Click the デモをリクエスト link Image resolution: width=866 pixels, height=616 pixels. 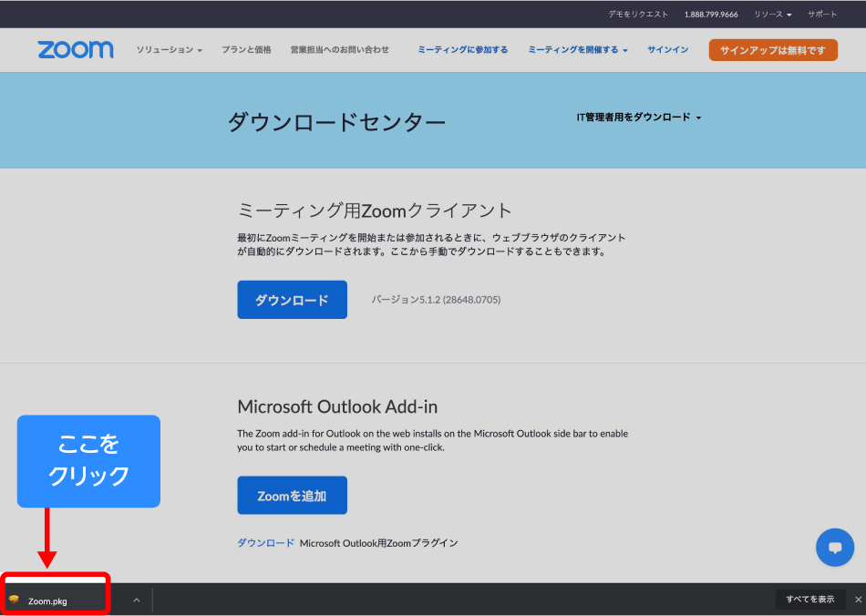[638, 15]
